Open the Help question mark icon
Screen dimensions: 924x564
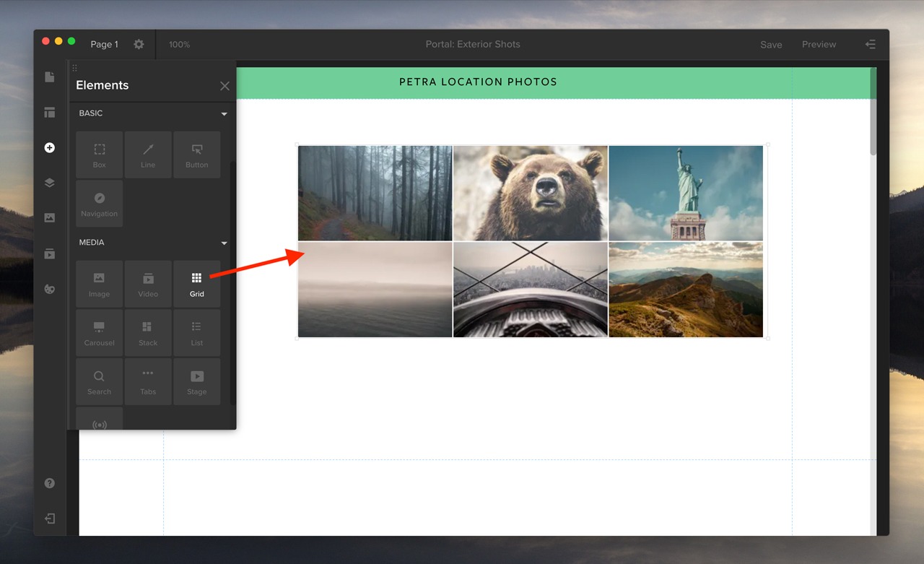pyautogui.click(x=50, y=483)
